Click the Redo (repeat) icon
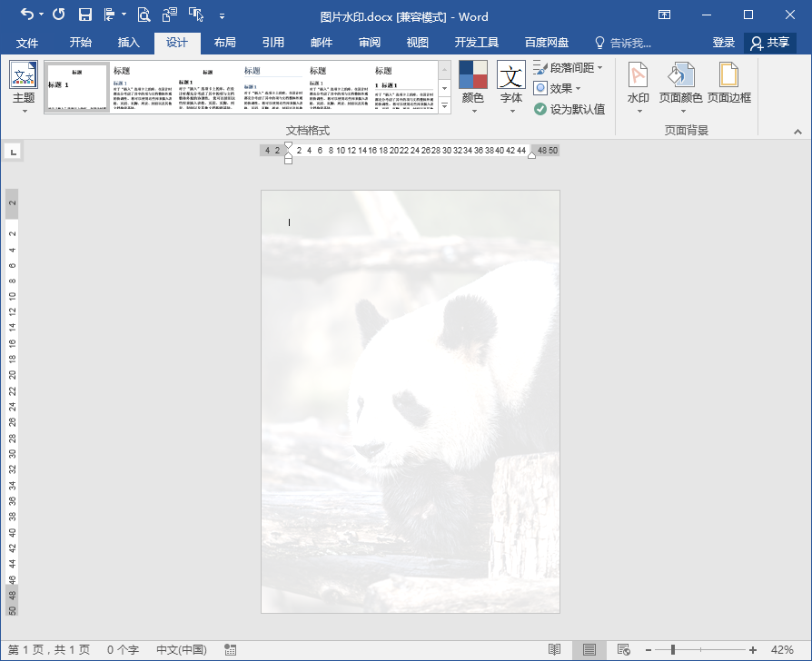Viewport: 812px width, 661px height. click(58, 15)
